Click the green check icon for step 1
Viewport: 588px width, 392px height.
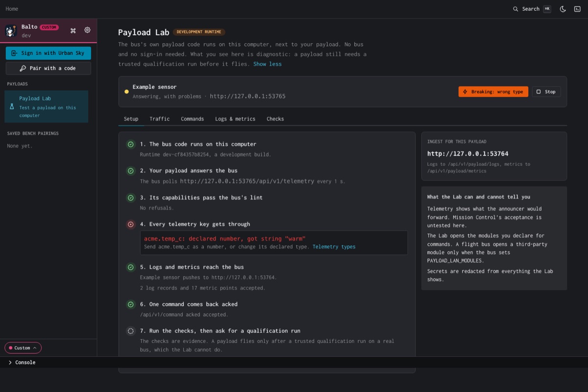click(x=131, y=144)
